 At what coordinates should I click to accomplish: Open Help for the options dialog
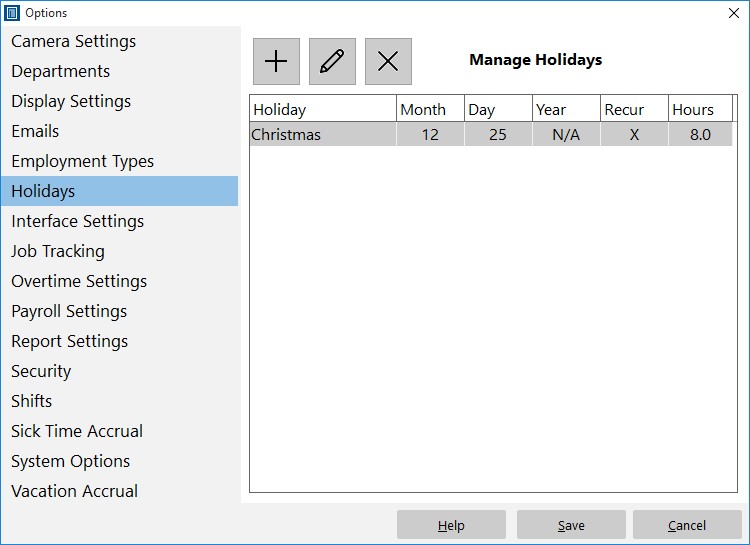click(451, 525)
